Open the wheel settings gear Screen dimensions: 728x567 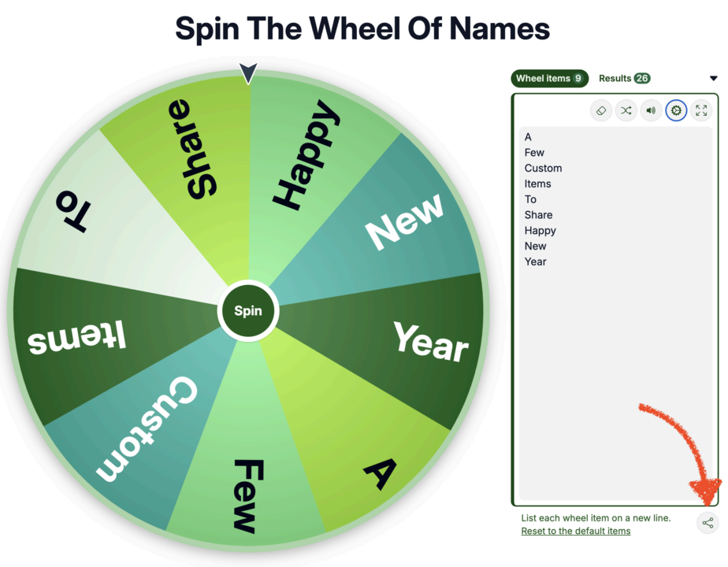coord(676,110)
